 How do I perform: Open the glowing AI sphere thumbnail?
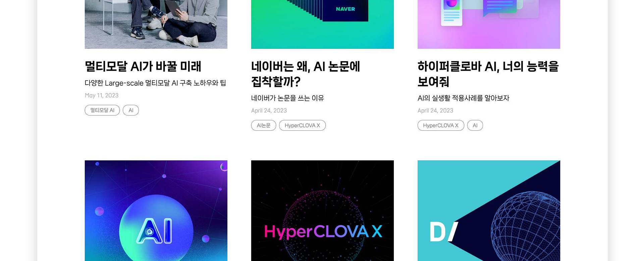(156, 211)
